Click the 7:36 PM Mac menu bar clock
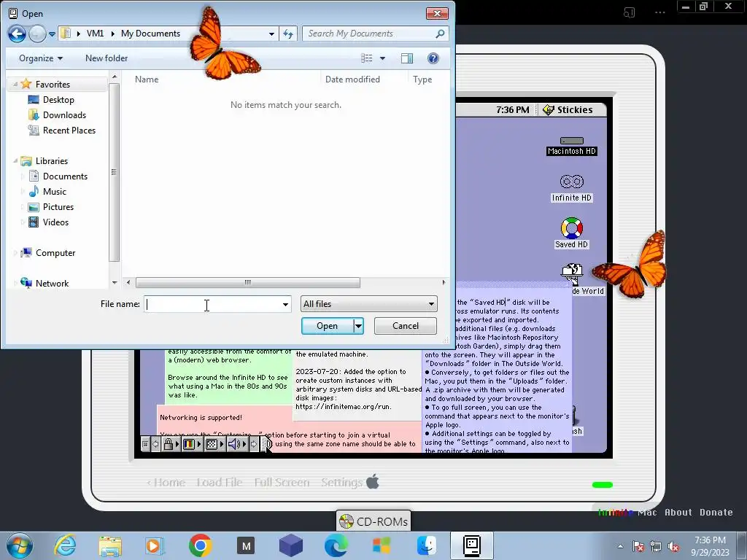This screenshot has height=560, width=747. (x=513, y=109)
